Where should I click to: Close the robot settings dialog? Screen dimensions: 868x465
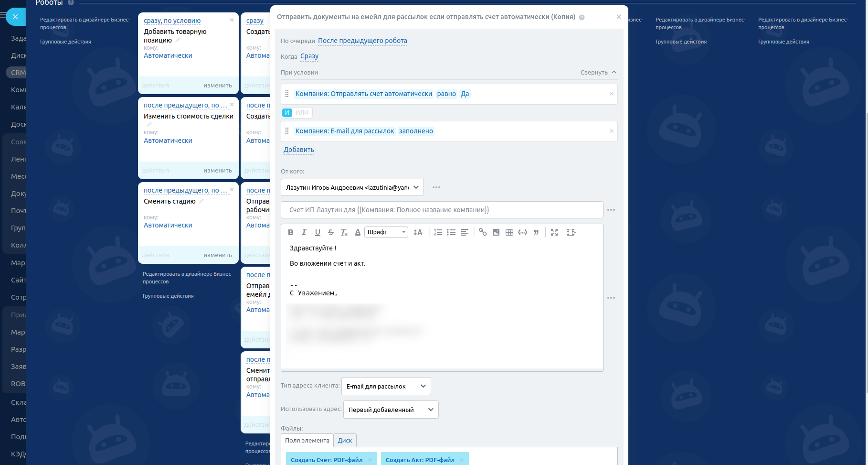tap(619, 17)
